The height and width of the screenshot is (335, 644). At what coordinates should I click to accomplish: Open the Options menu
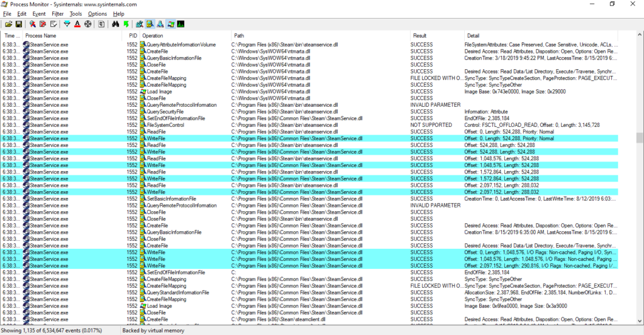click(x=97, y=14)
